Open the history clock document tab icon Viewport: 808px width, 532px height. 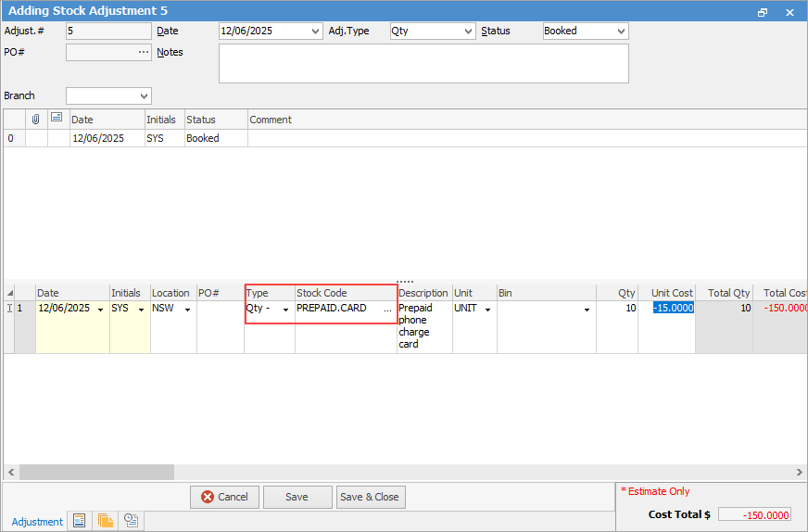click(131, 521)
